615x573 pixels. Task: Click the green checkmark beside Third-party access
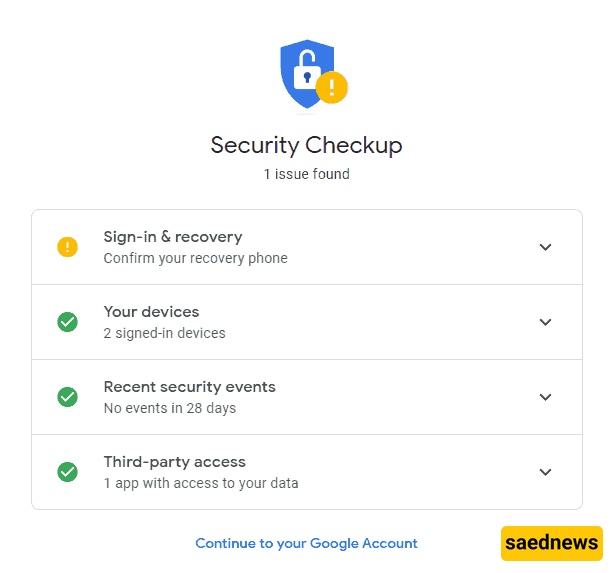point(67,472)
